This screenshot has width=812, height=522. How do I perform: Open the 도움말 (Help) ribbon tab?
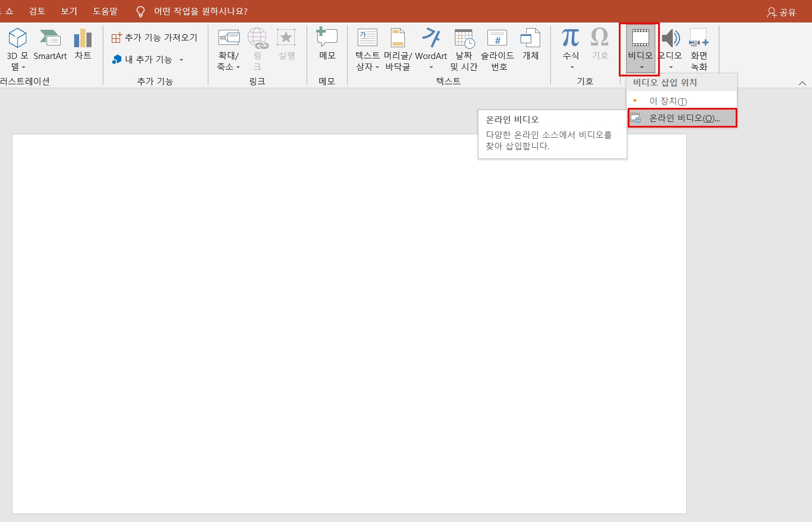click(x=106, y=11)
